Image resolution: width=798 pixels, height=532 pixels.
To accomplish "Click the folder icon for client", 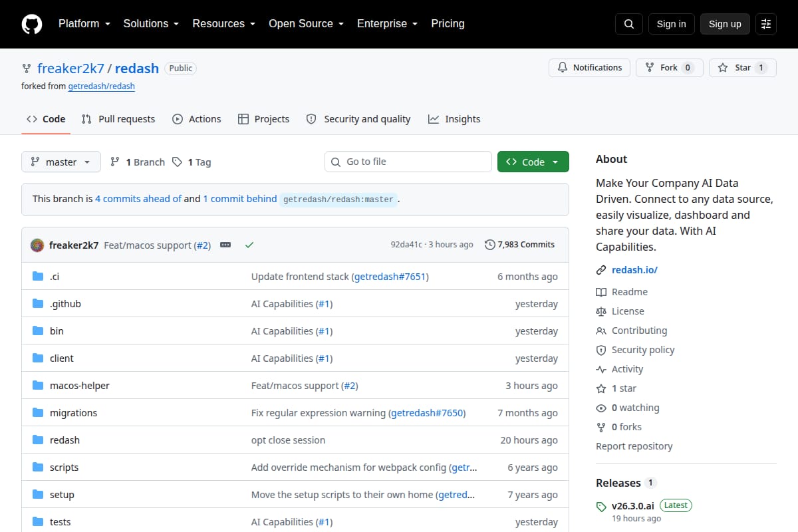I will point(38,358).
